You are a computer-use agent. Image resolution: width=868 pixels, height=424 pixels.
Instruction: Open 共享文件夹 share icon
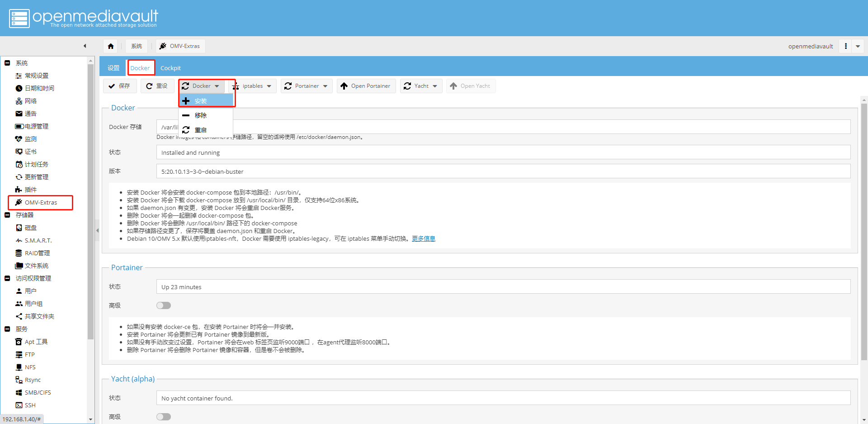(x=19, y=316)
